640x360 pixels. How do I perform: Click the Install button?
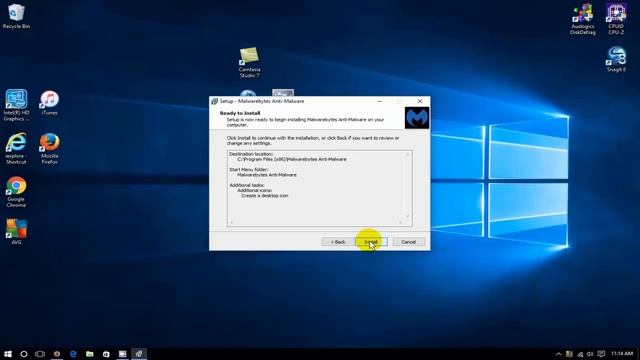click(x=372, y=242)
